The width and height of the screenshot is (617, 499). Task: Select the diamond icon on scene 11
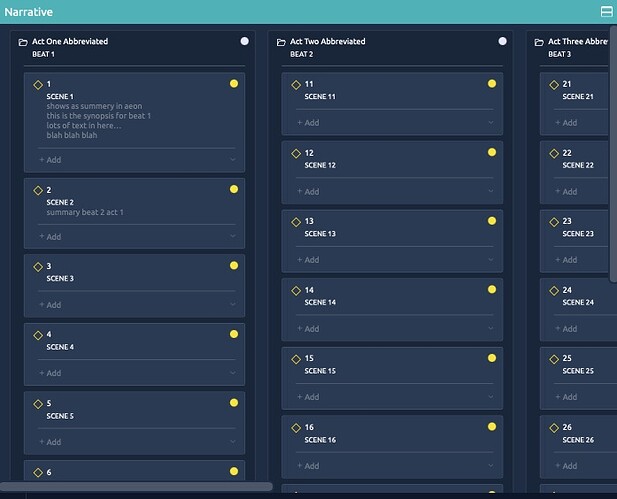296,84
